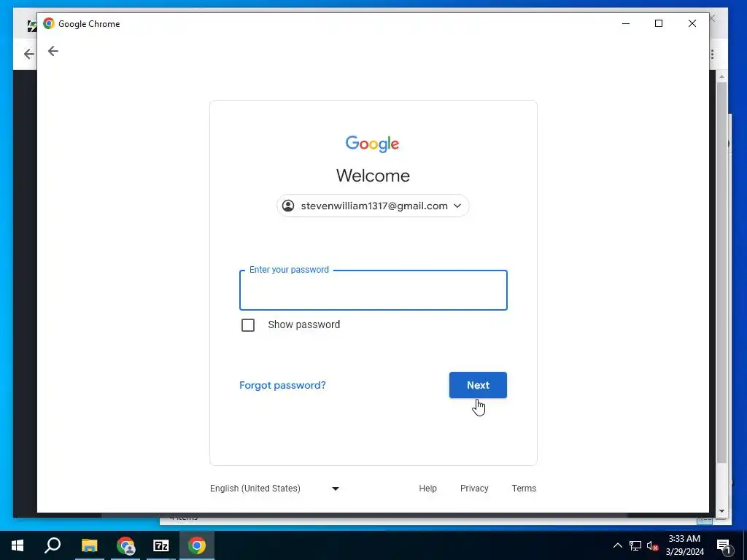Open the English (United States) language dropdown

[274, 489]
